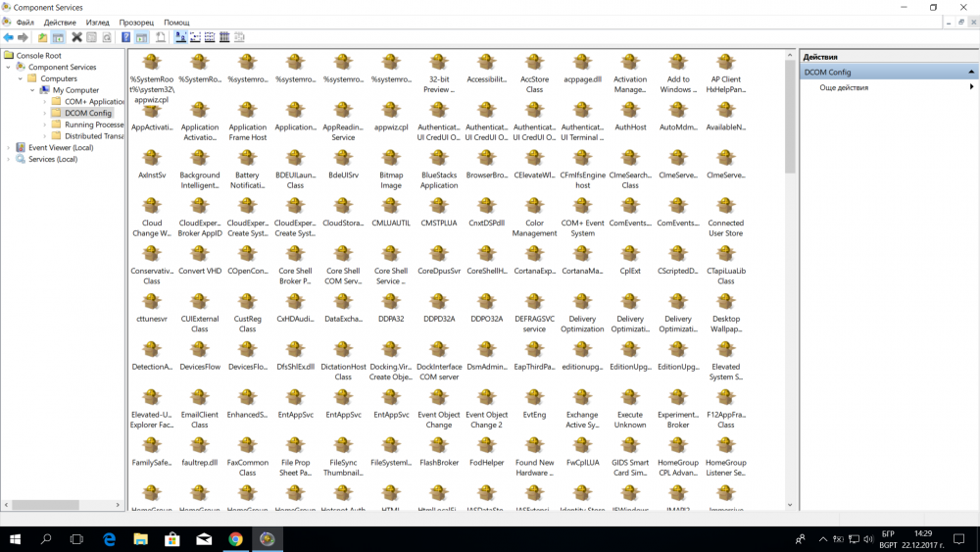Screen dimensions: 980x552
Task: Switch to Small Icons view mode
Action: coord(195,37)
